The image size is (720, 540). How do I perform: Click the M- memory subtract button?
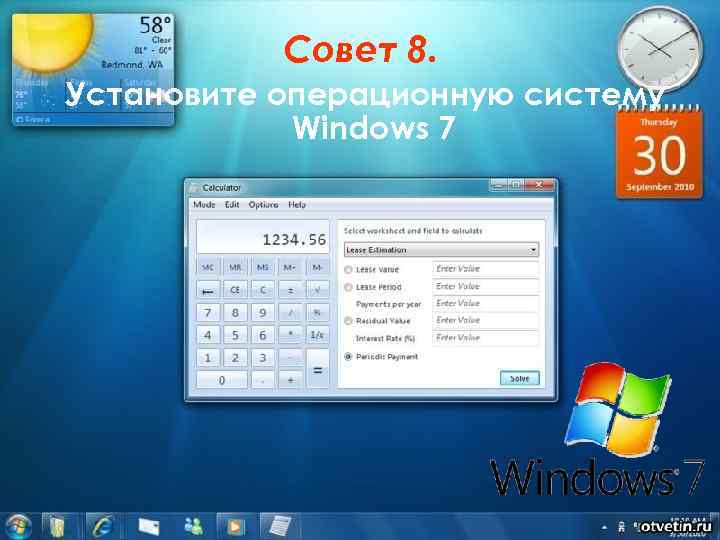[317, 267]
